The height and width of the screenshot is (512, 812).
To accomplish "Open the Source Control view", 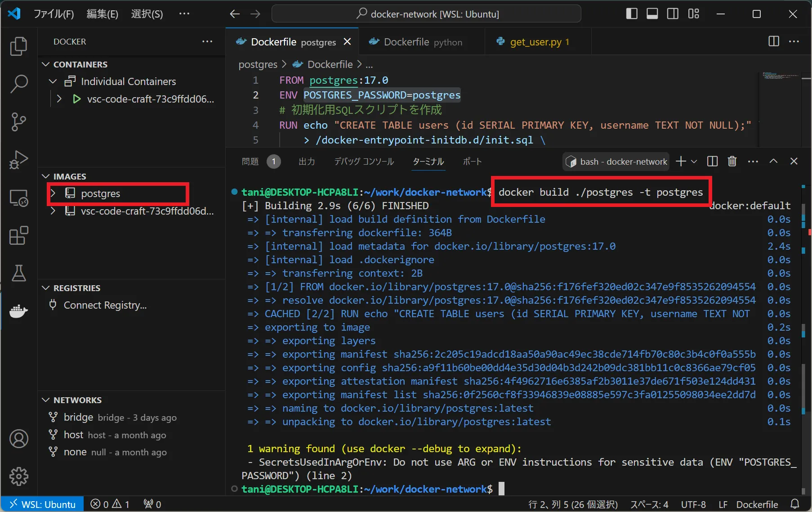I will [18, 121].
